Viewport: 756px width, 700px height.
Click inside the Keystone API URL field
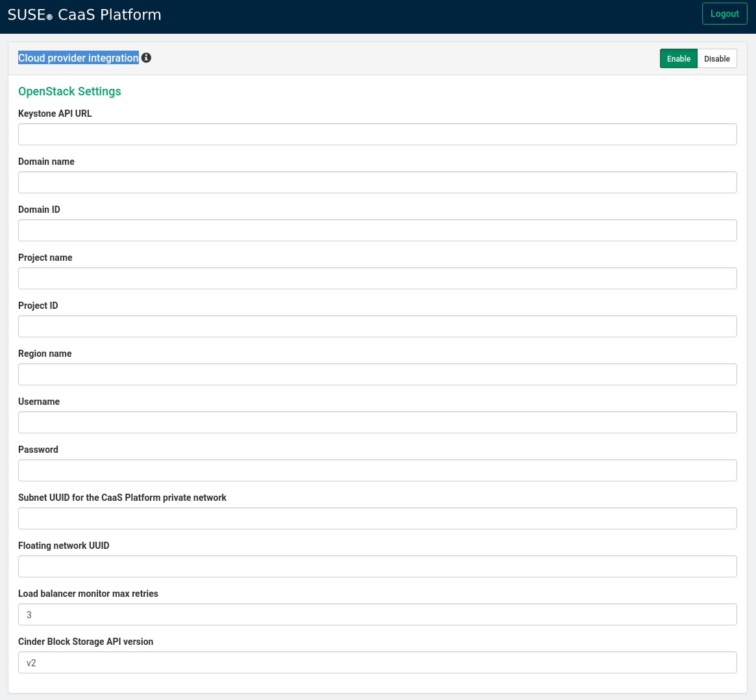point(378,134)
